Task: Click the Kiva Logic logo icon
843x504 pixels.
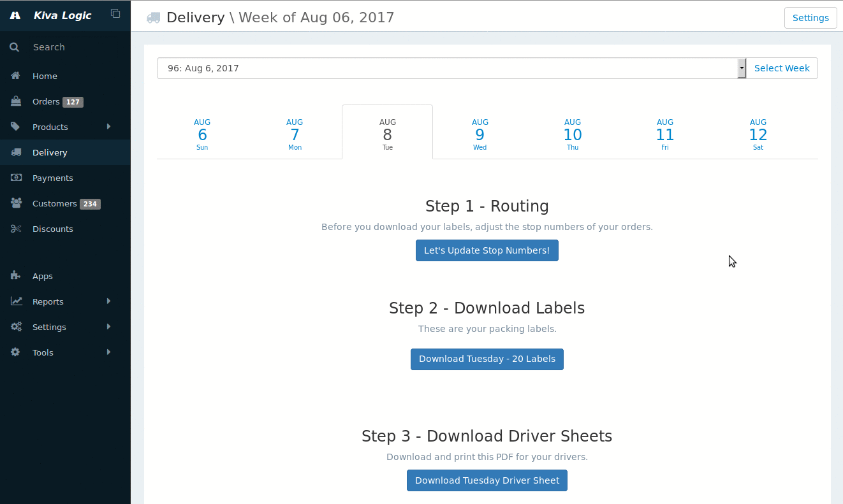Action: tap(15, 15)
